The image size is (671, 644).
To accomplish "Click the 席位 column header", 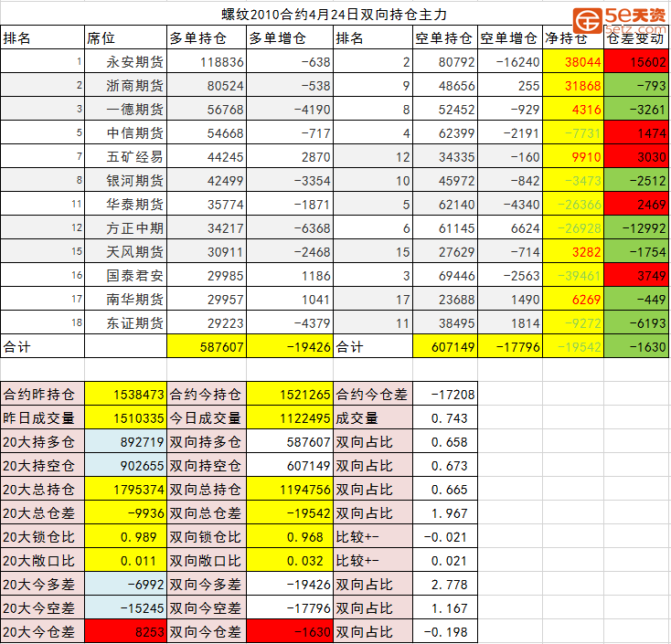I will (x=125, y=38).
